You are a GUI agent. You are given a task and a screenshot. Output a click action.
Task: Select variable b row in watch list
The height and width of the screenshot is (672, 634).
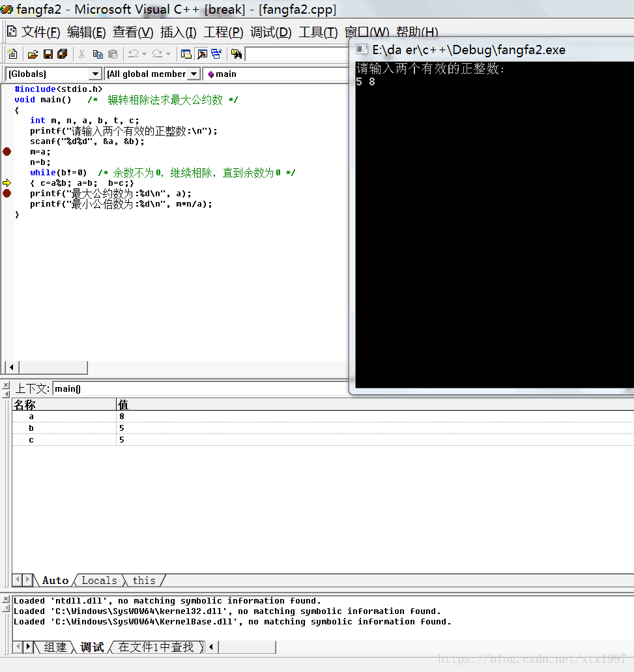(x=323, y=428)
